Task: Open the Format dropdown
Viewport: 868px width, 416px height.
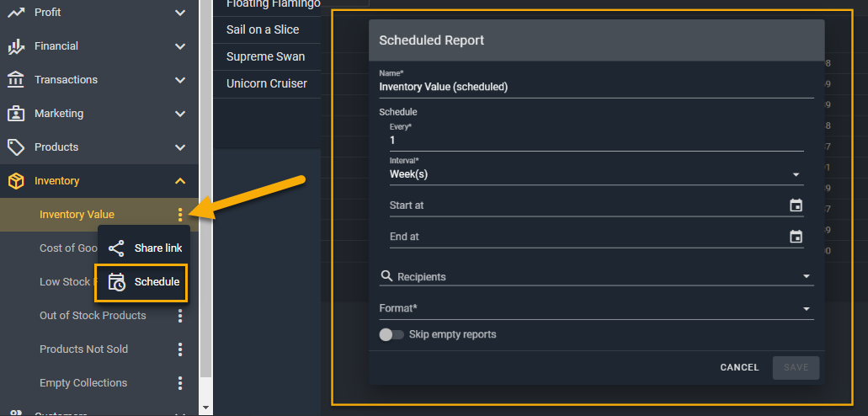Action: [595, 308]
